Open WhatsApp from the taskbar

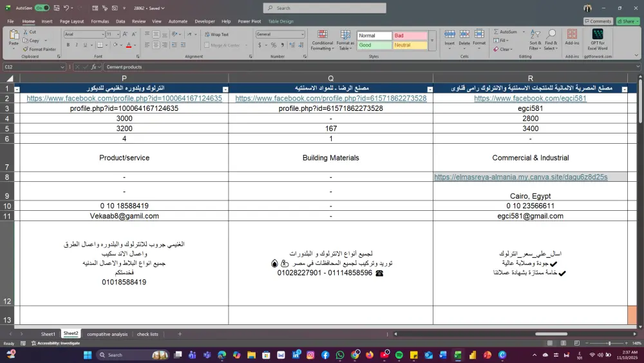tap(339, 355)
